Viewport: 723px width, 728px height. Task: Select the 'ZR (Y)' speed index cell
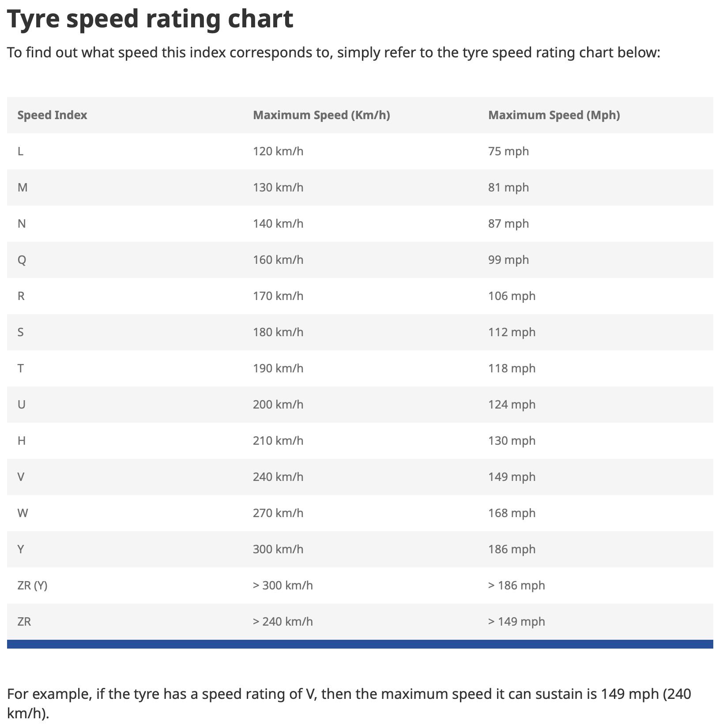pyautogui.click(x=32, y=585)
